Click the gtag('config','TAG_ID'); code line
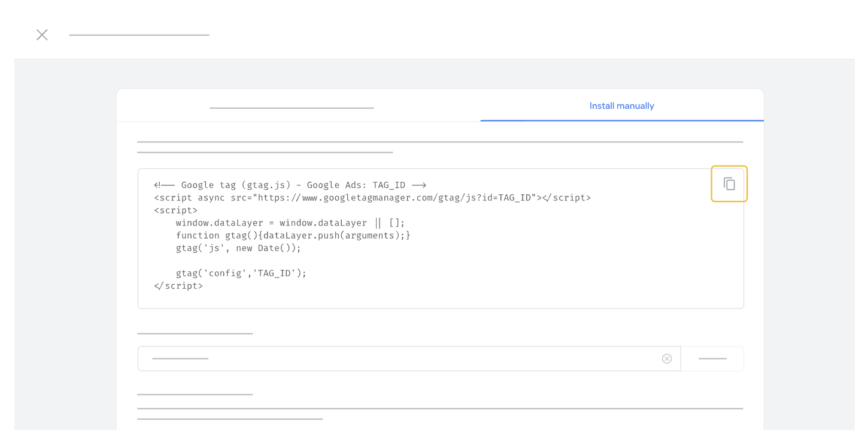Screen dimensions: 868x445 click(241, 273)
